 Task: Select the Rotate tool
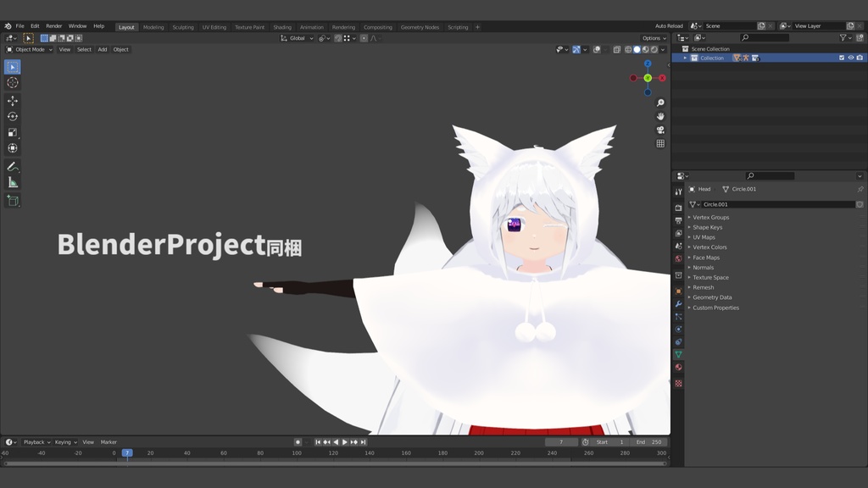pos(13,116)
